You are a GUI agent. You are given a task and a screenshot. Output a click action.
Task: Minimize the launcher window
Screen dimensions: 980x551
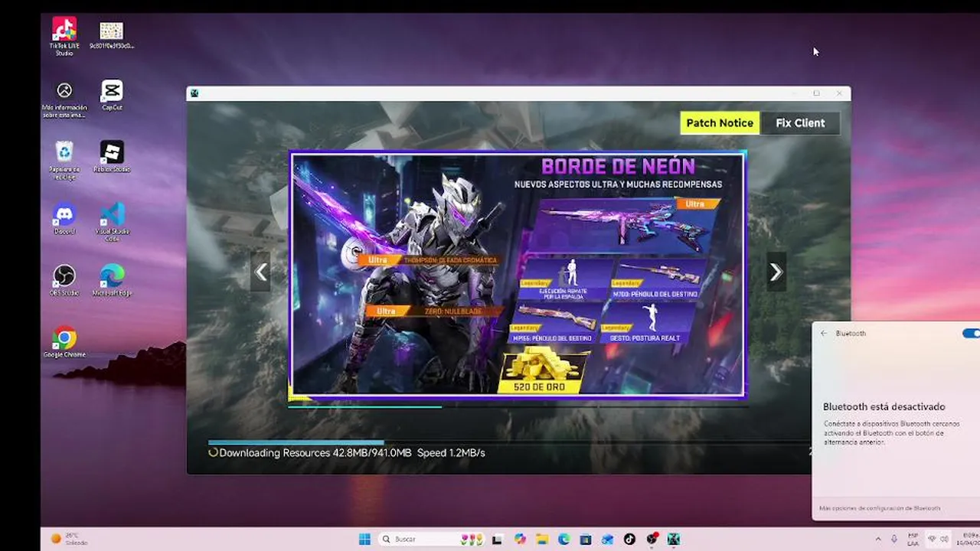(x=794, y=93)
